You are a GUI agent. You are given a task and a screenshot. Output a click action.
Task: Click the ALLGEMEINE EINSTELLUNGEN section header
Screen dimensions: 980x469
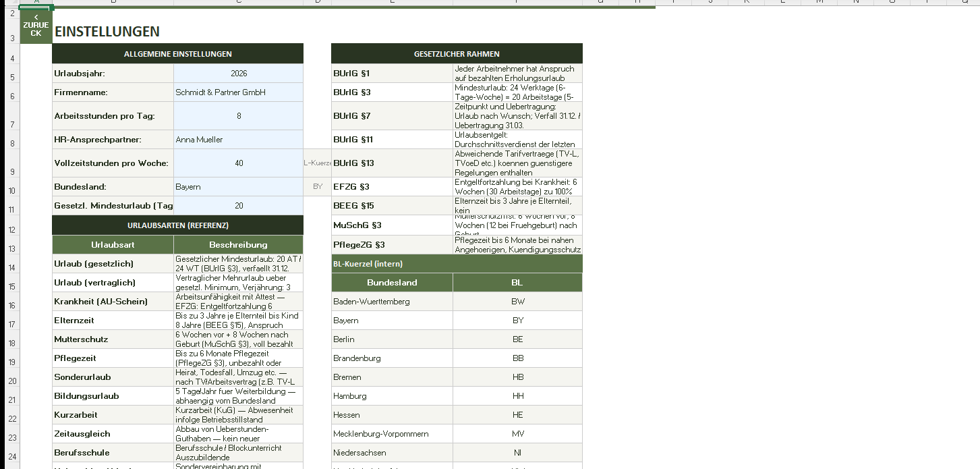coord(177,54)
